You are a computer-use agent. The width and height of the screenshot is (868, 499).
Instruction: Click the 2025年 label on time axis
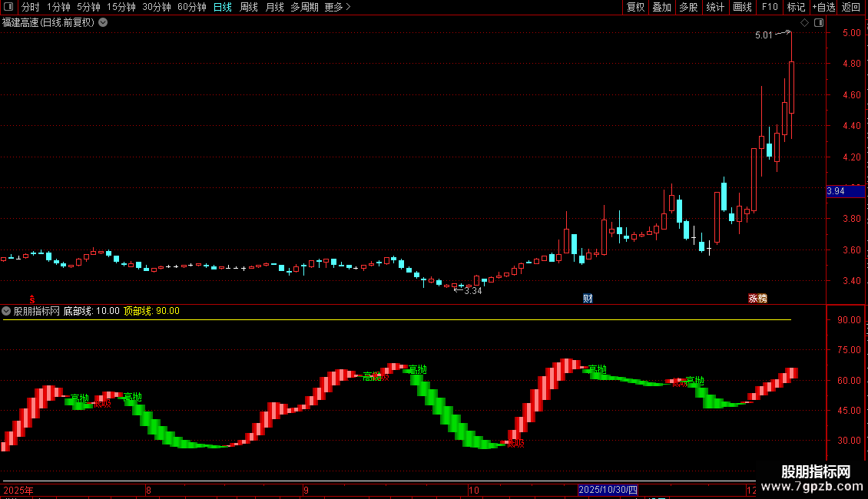pyautogui.click(x=18, y=491)
